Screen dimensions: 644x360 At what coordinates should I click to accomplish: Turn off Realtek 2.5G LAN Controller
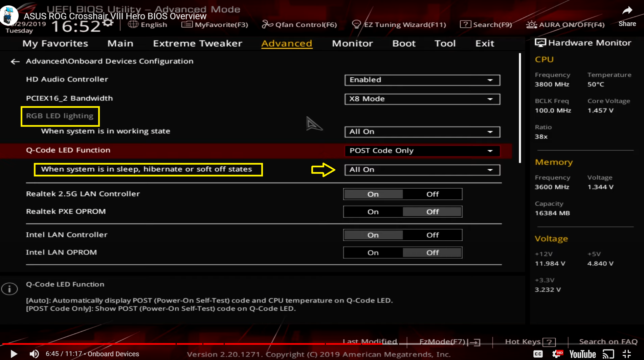(432, 194)
